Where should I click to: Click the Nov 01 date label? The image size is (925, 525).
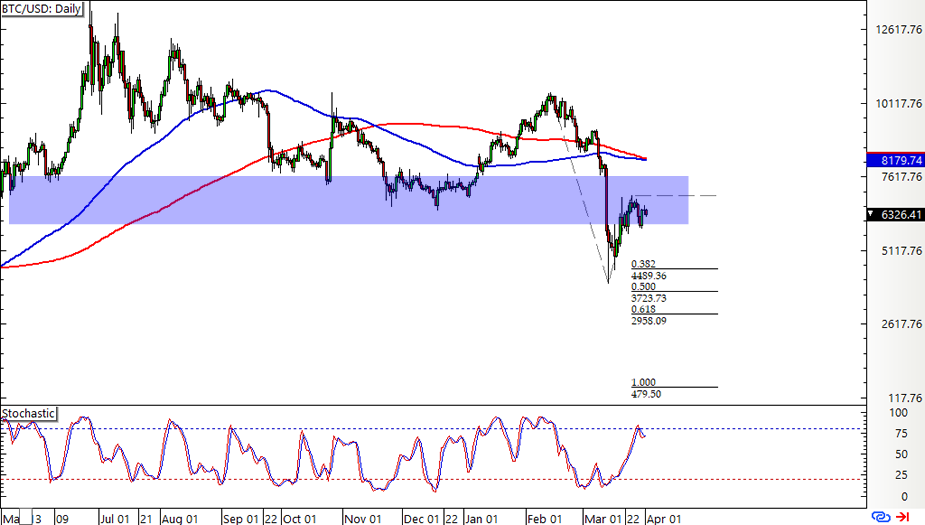pos(363,519)
